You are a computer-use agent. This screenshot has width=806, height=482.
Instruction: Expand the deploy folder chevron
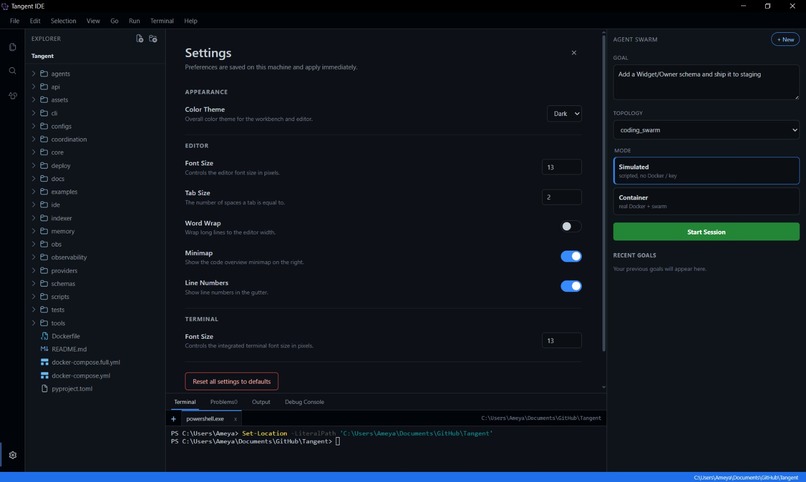33,165
